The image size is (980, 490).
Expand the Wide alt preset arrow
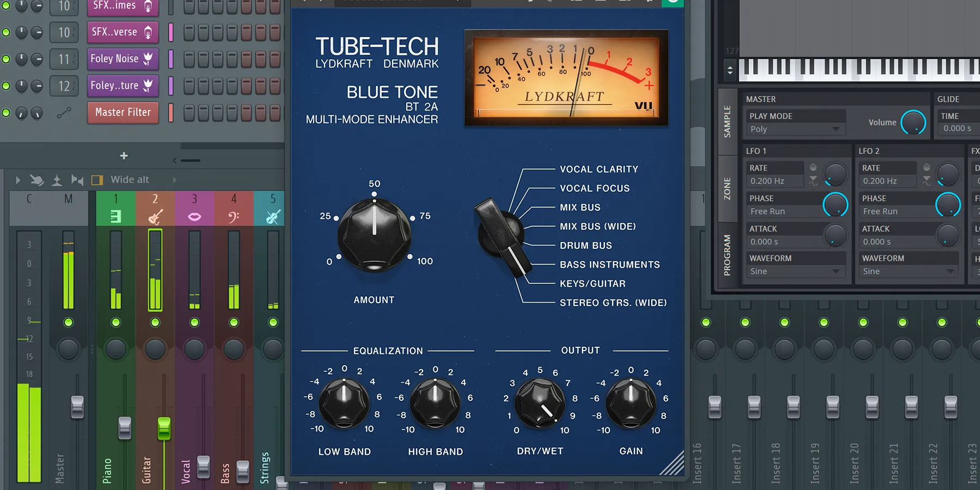174,179
